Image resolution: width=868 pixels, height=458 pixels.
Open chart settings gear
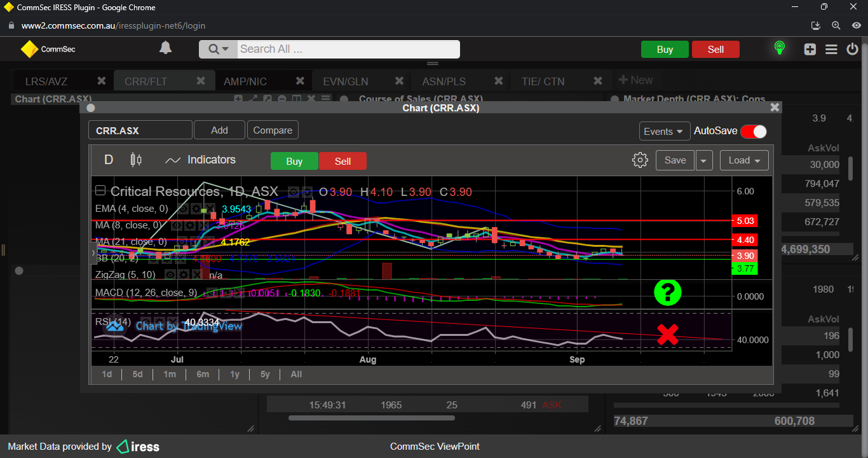point(640,160)
